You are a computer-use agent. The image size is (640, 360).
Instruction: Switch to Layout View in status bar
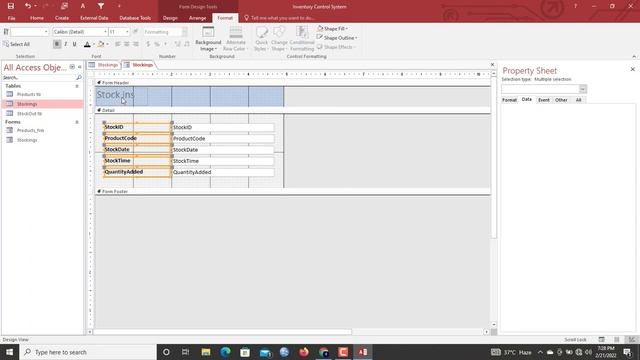coord(617,340)
